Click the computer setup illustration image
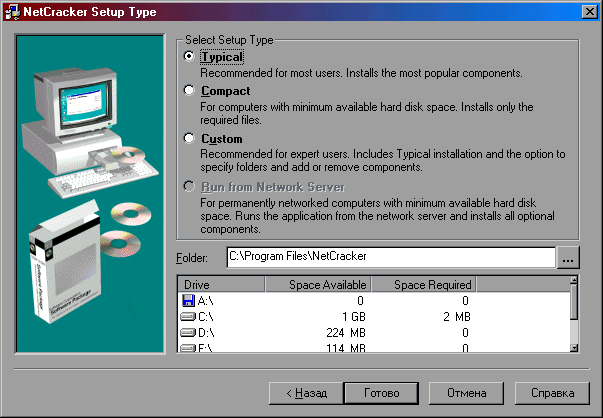 90,194
